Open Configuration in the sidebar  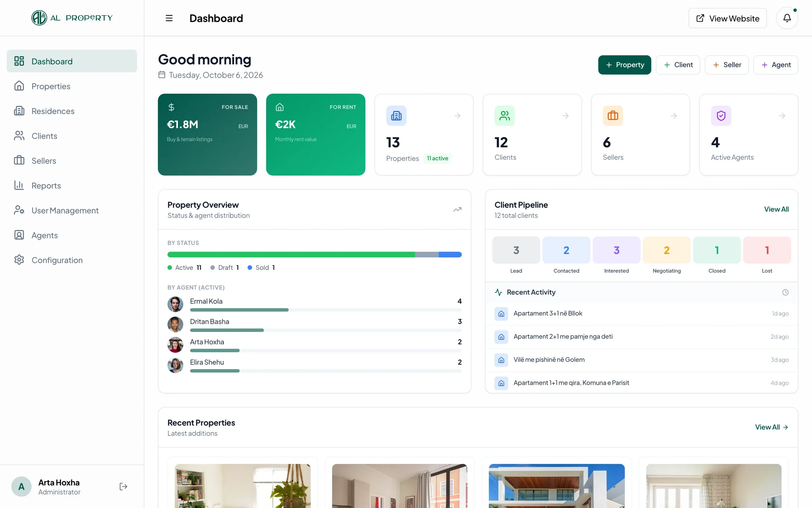72,260
